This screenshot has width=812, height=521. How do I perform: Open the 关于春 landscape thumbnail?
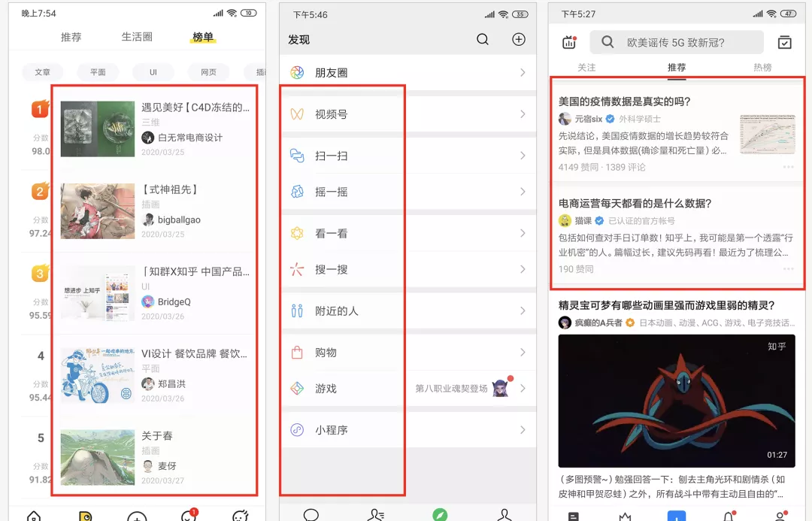point(97,457)
